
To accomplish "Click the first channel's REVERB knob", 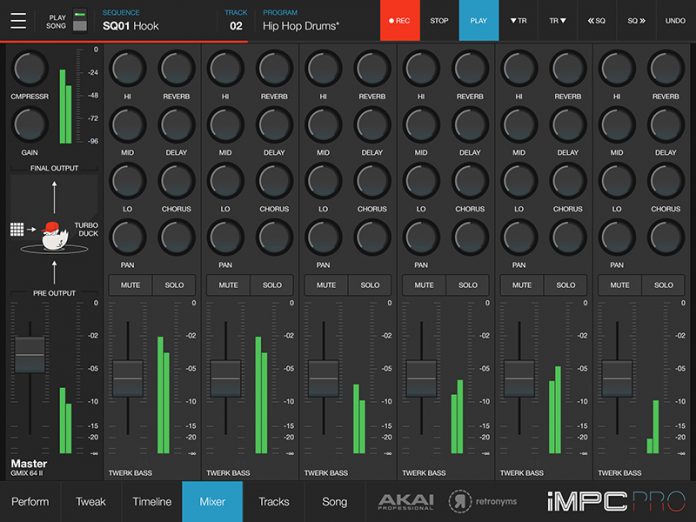I will point(176,68).
